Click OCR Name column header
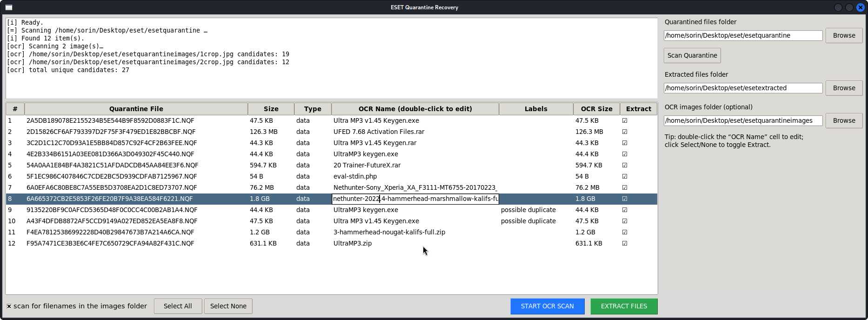Viewport: 868px width, 320px height. [x=415, y=109]
